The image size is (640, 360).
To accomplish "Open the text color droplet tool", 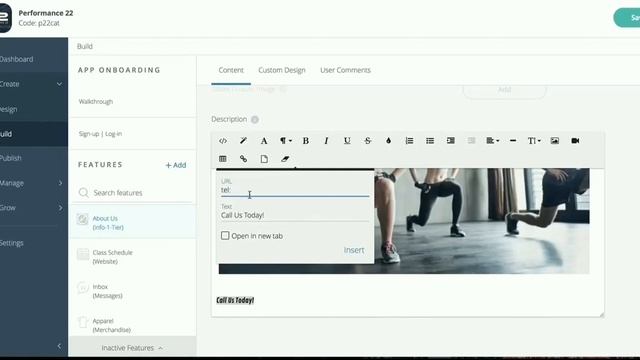I will [388, 141].
